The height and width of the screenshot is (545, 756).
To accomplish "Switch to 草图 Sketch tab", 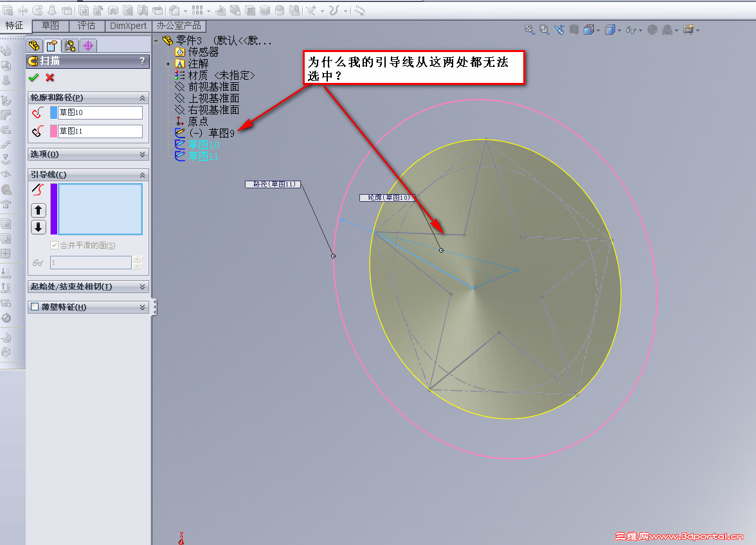I will 50,26.
